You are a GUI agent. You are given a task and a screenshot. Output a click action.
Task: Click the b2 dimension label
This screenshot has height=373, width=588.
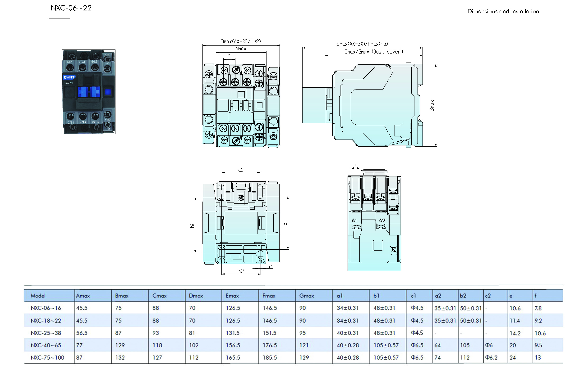[193, 225]
